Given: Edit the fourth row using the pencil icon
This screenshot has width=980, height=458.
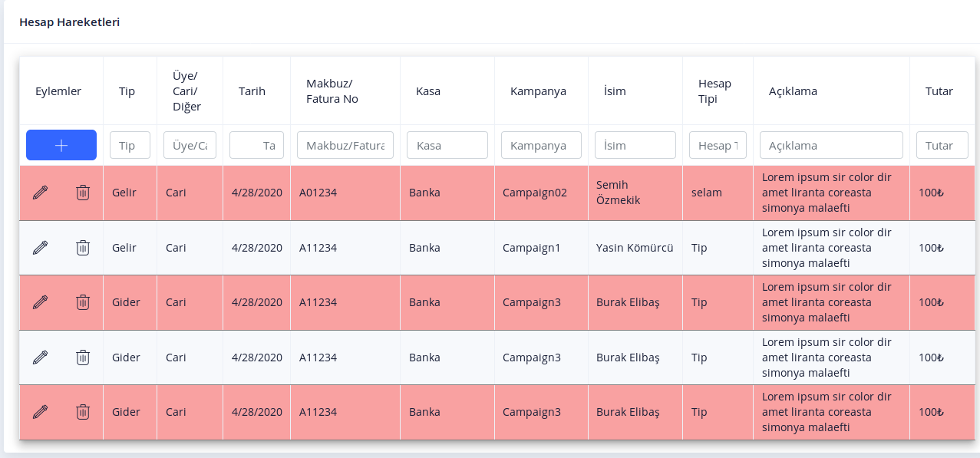Looking at the screenshot, I should coord(40,357).
